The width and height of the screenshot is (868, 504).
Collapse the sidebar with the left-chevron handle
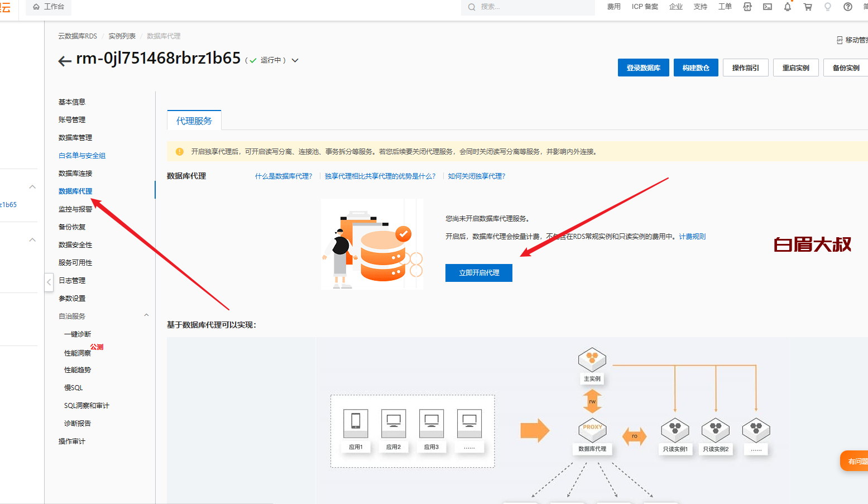(49, 282)
